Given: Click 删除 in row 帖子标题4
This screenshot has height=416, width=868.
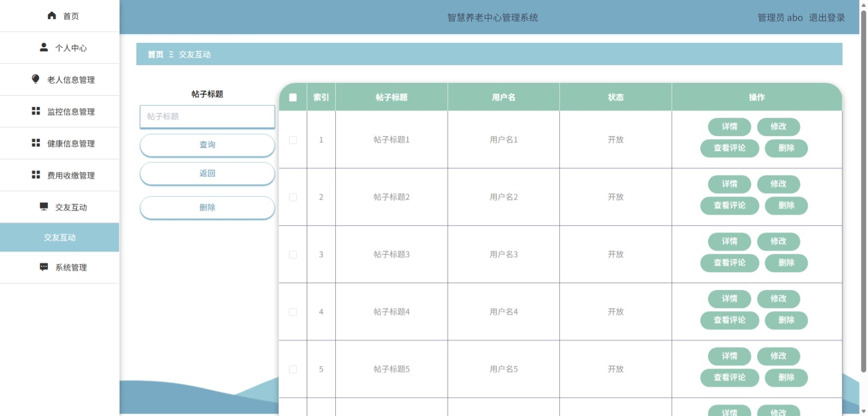Looking at the screenshot, I should [x=786, y=320].
